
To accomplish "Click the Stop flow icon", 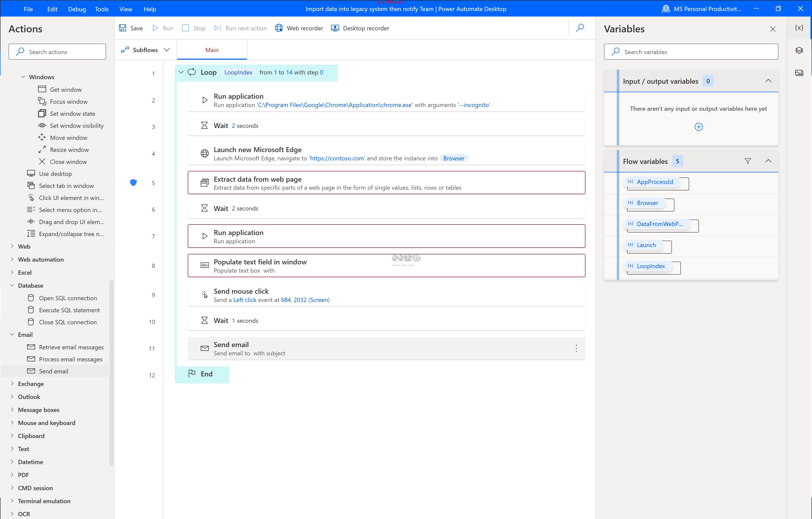I will click(x=186, y=28).
